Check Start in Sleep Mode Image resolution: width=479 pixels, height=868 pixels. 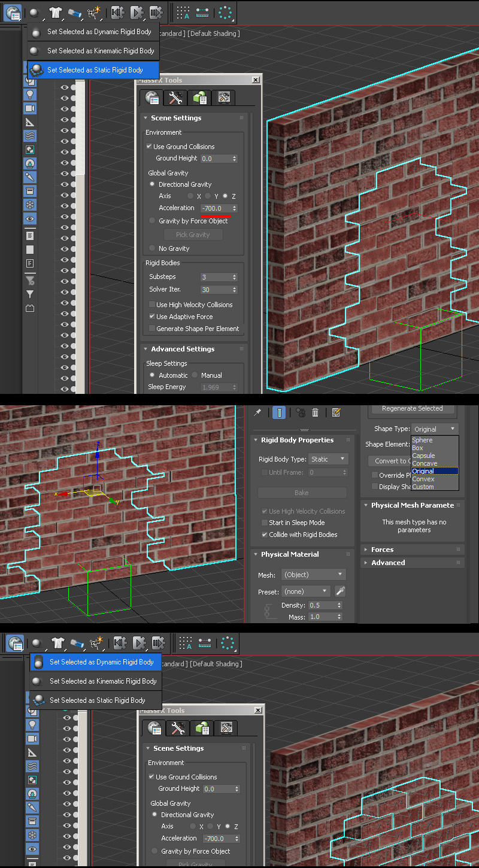point(265,523)
